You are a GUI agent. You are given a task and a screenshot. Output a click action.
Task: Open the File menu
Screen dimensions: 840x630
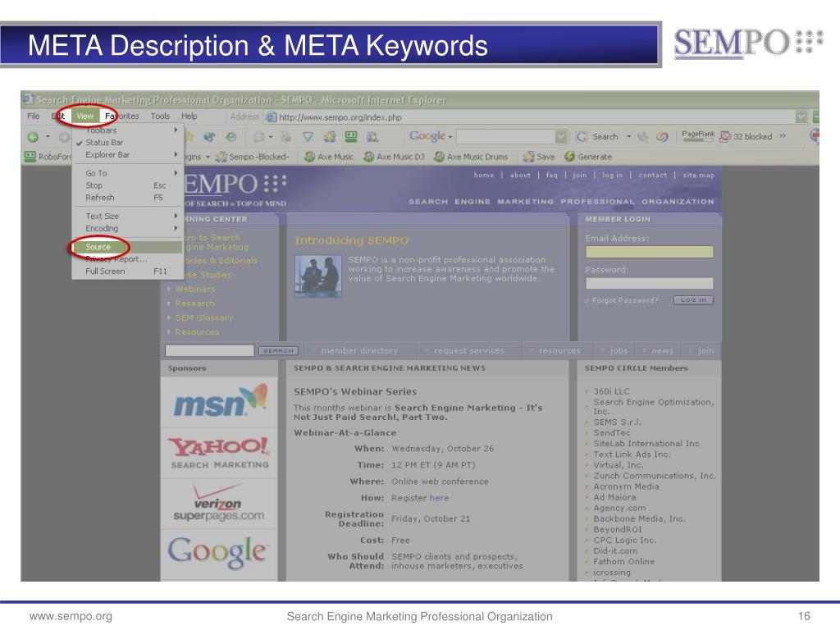(x=33, y=116)
